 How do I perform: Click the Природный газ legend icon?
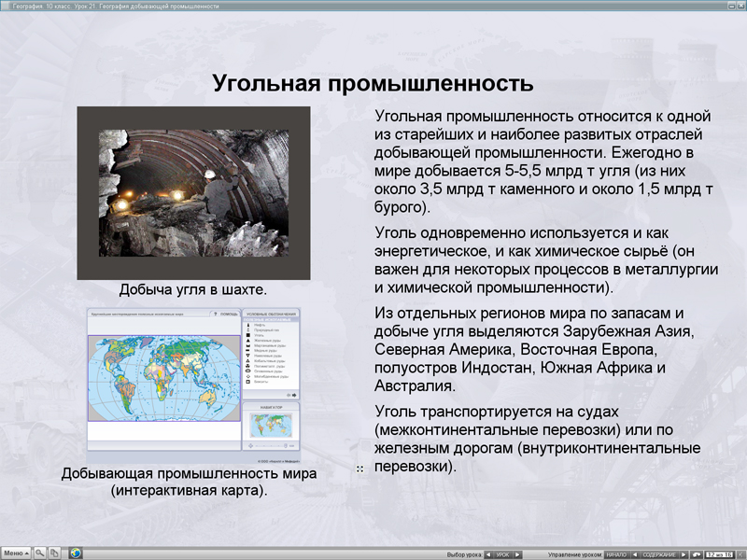coord(247,330)
